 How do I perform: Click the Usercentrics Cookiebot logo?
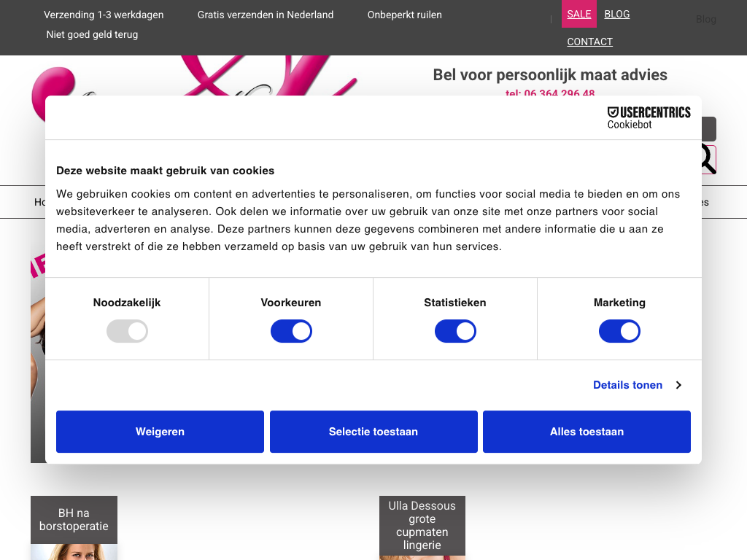(x=649, y=117)
